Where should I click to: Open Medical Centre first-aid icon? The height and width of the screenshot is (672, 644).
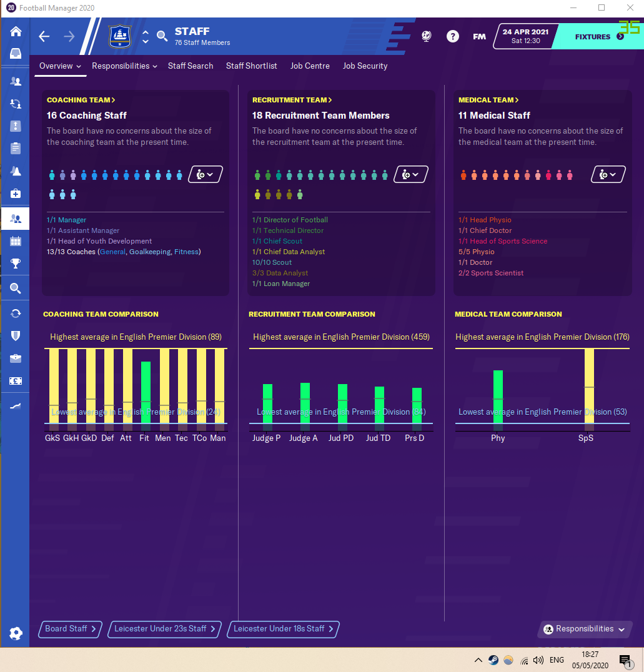(16, 193)
